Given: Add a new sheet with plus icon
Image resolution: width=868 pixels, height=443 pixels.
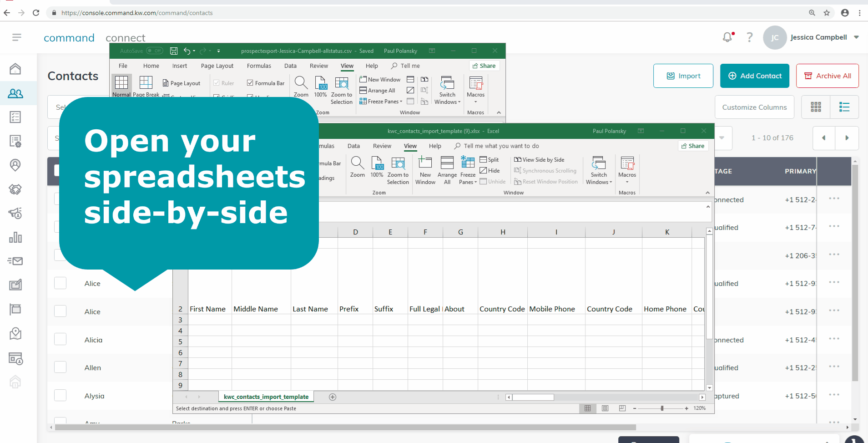Looking at the screenshot, I should click(333, 397).
